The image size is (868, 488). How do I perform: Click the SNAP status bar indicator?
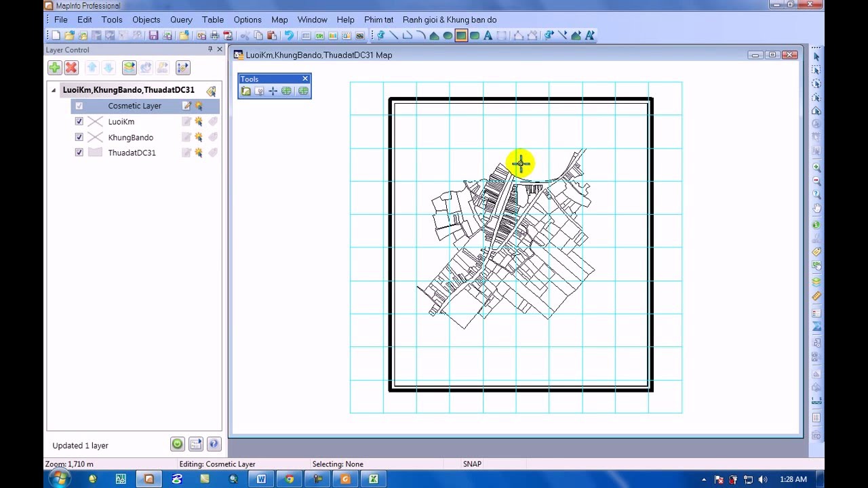coord(472,464)
